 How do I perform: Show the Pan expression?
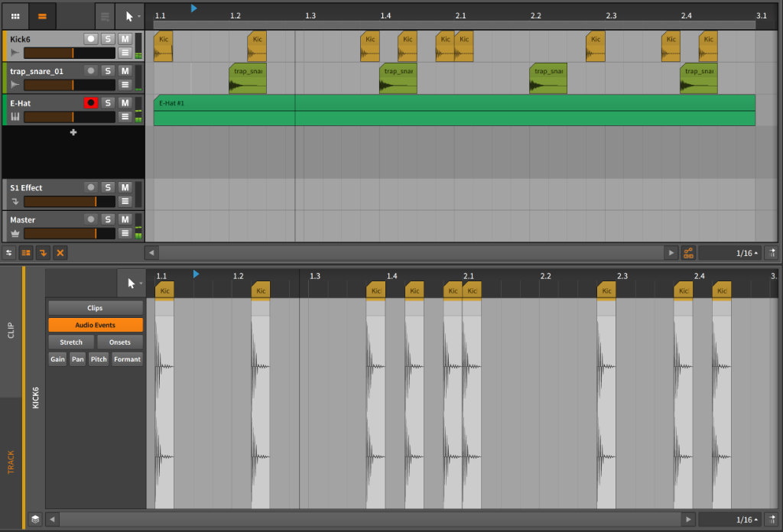point(77,358)
